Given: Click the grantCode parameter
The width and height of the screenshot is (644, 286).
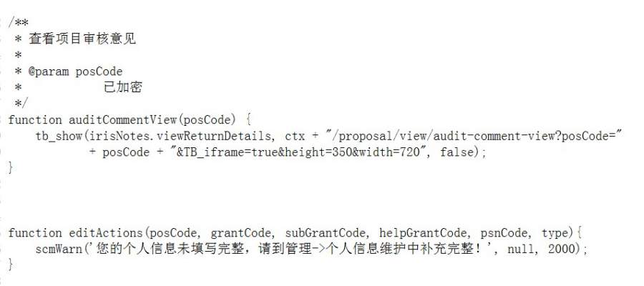Looking at the screenshot, I should [240, 234].
